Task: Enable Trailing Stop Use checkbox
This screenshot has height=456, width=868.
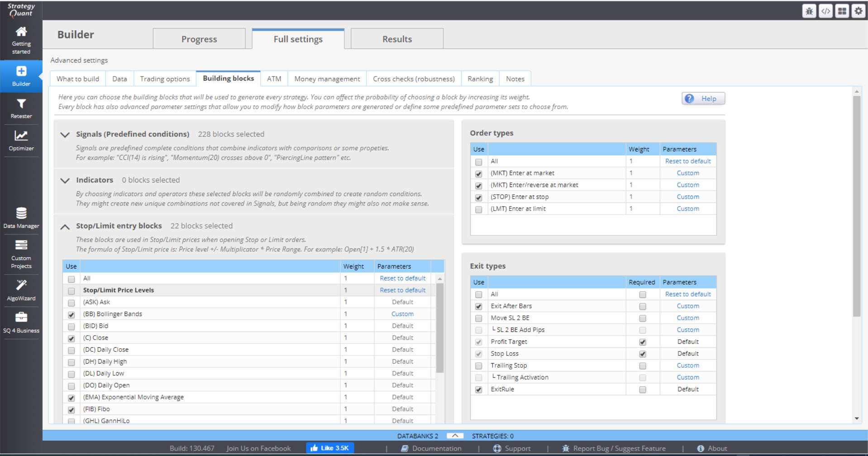Action: click(x=479, y=366)
